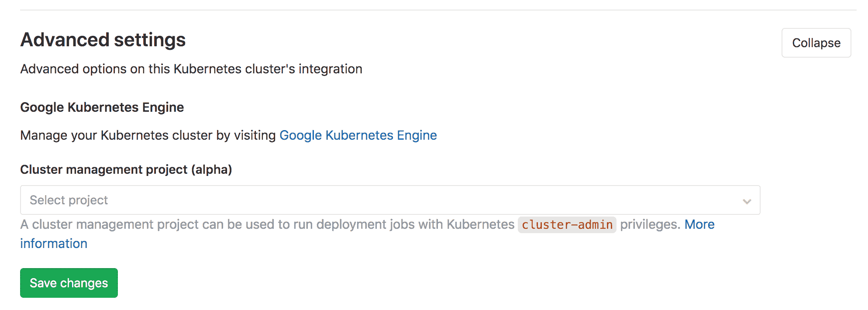Image resolution: width=868 pixels, height=310 pixels.
Task: Click the cluster-admin privileges description
Action: tap(306, 224)
